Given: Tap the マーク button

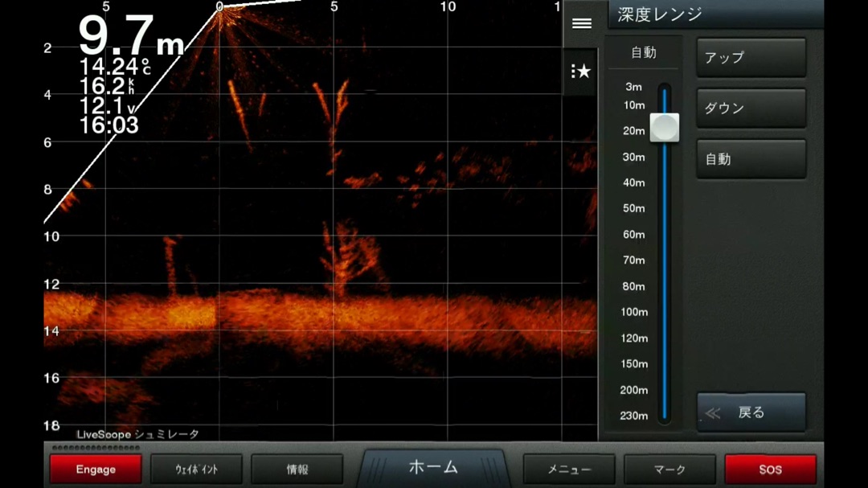Looking at the screenshot, I should [669, 470].
